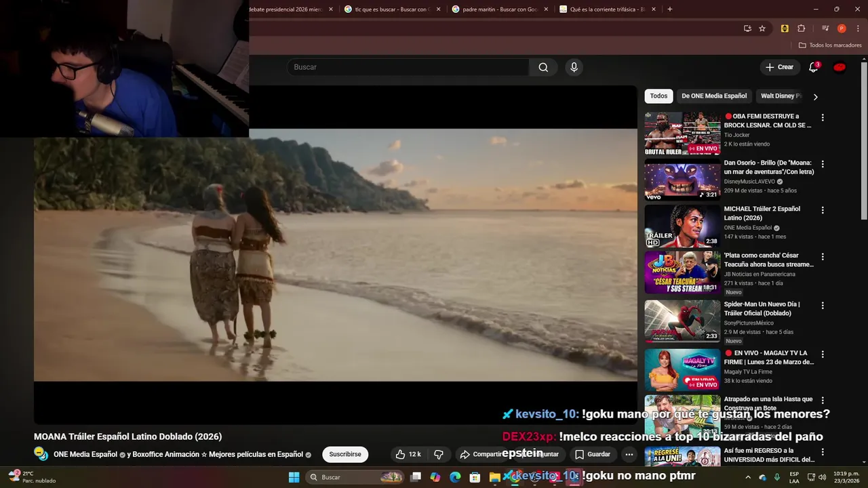This screenshot has height=488, width=868.
Task: Open File Explorer from the taskbar
Action: coord(495,477)
